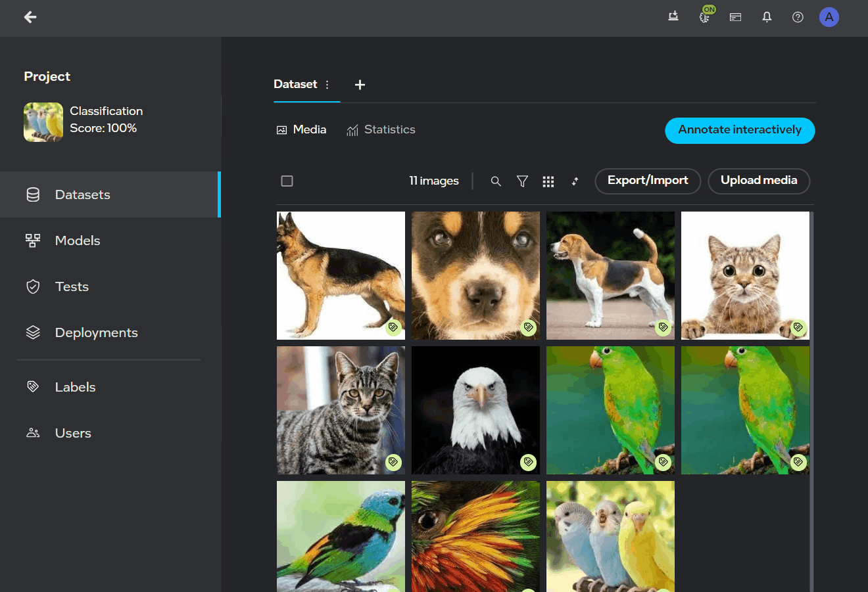Image resolution: width=868 pixels, height=592 pixels.
Task: Open the credits card icon in top bar
Action: [736, 17]
